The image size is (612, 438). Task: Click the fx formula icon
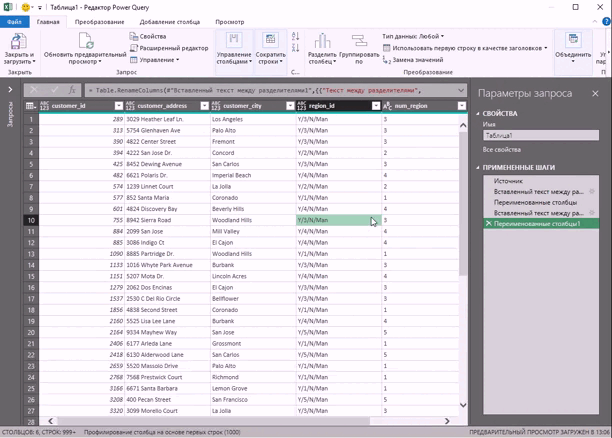(72, 90)
